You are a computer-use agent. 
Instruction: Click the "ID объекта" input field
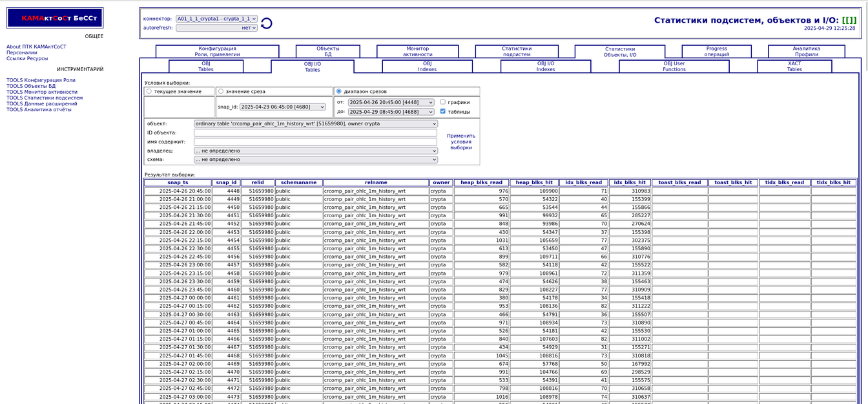(315, 133)
